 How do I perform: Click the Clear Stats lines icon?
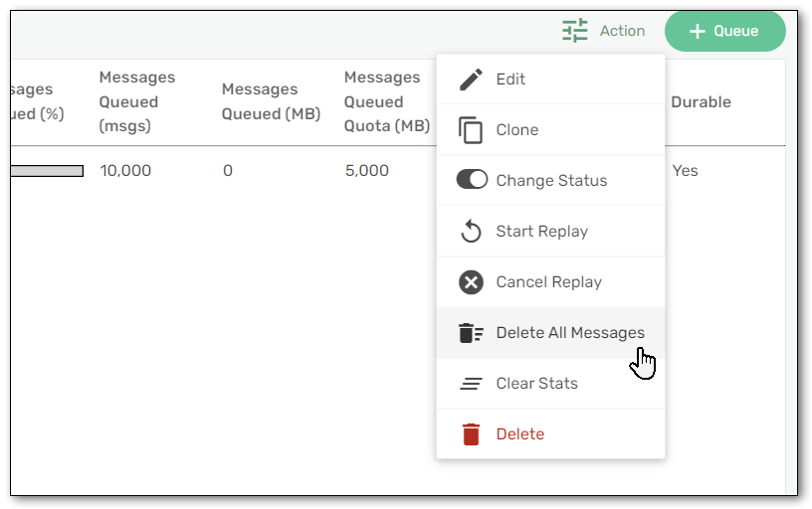(471, 384)
